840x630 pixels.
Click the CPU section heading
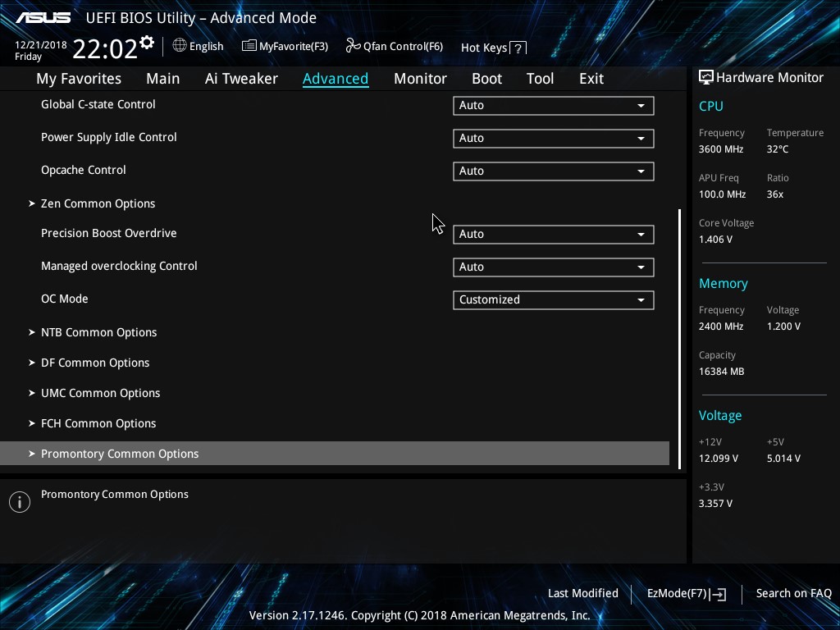click(x=711, y=106)
